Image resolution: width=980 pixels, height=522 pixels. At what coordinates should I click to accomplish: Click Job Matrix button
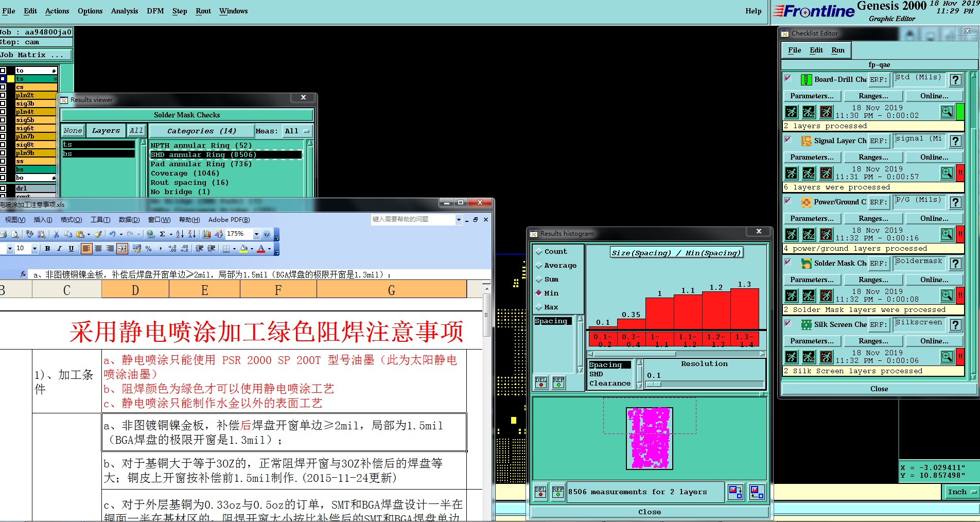(x=36, y=55)
